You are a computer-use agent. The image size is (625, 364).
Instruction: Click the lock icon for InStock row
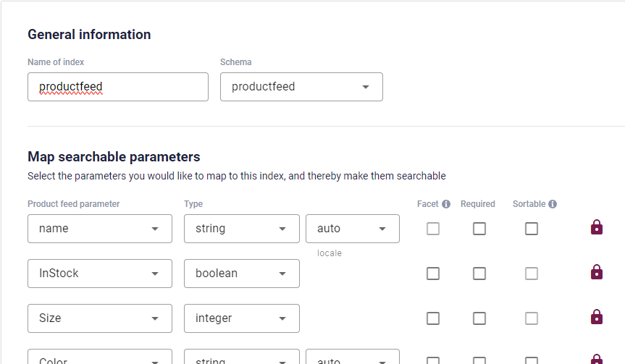click(596, 272)
